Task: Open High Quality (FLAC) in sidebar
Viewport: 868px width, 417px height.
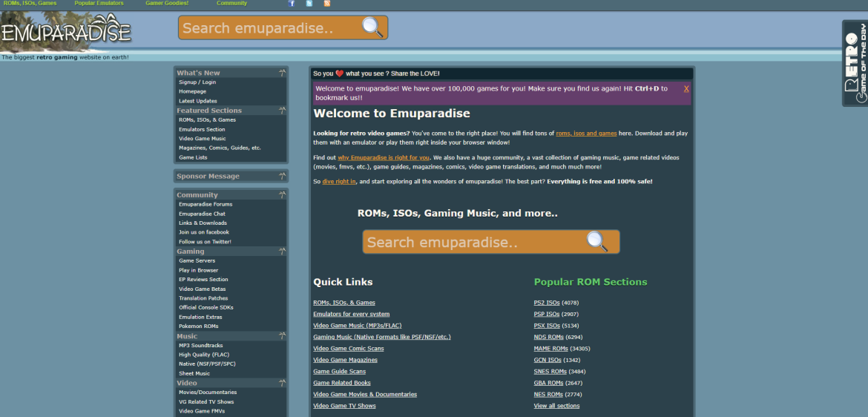Action: click(x=204, y=355)
